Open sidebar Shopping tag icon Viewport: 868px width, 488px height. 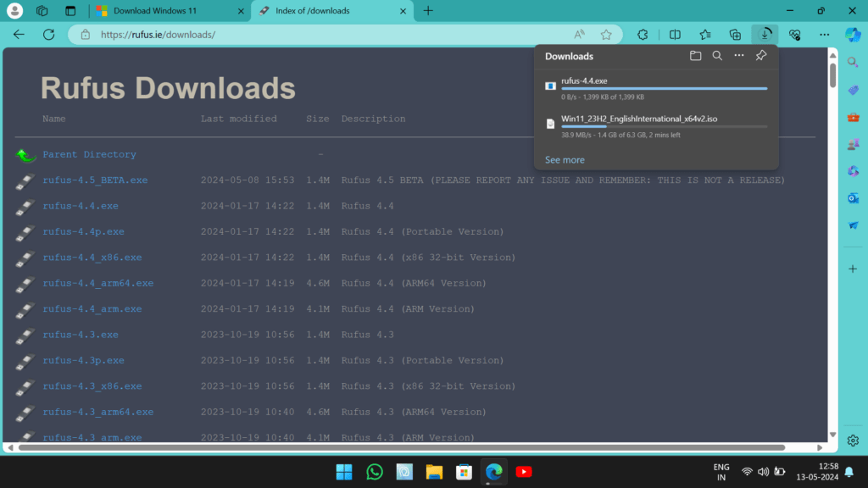click(853, 90)
